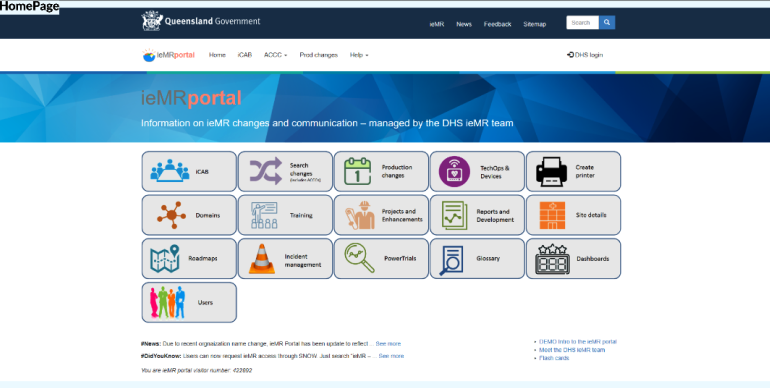This screenshot has height=388, width=770.
Task: Click the Create printer icon
Action: pyautogui.click(x=551, y=171)
